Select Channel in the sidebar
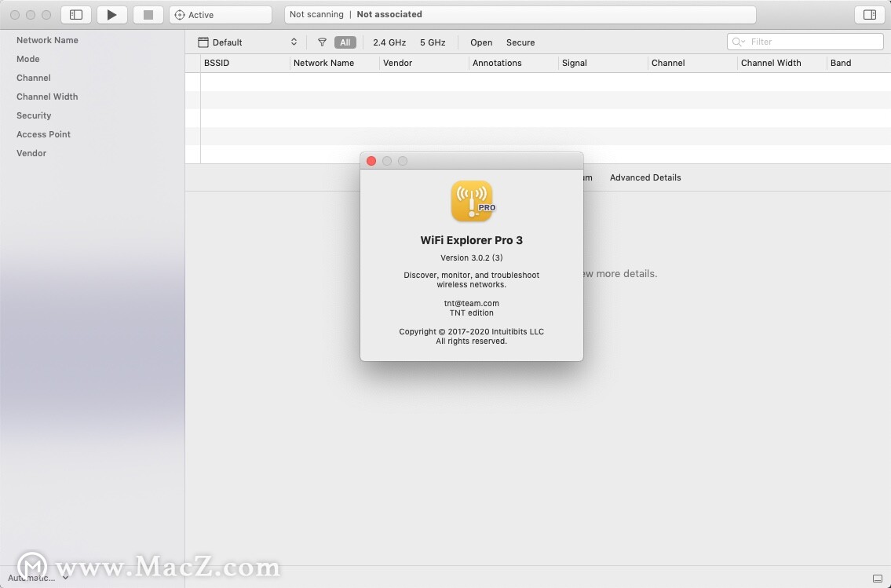Image resolution: width=891 pixels, height=588 pixels. coord(34,78)
